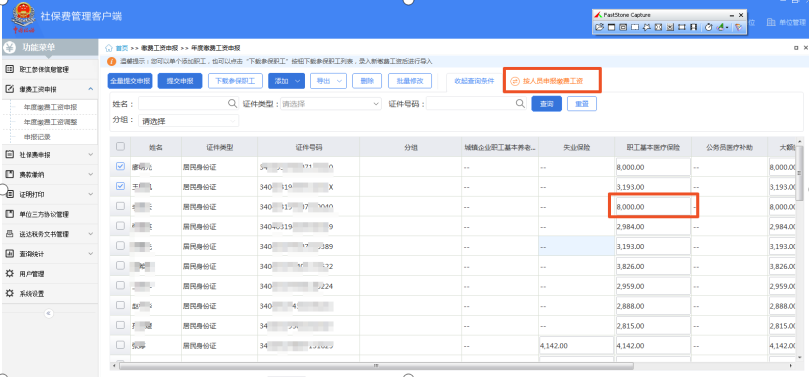Open the 证件类型 dropdown
The width and height of the screenshot is (809, 377).
coord(330,104)
